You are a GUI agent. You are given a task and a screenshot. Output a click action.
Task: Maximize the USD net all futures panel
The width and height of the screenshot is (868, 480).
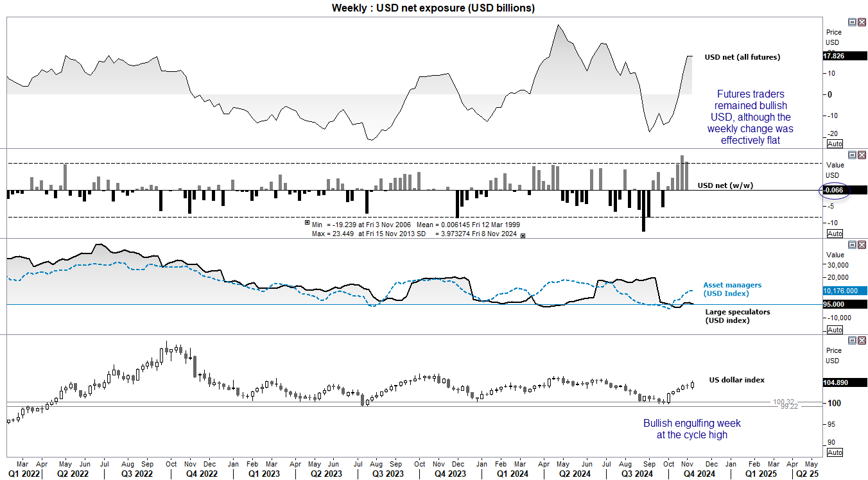click(852, 22)
